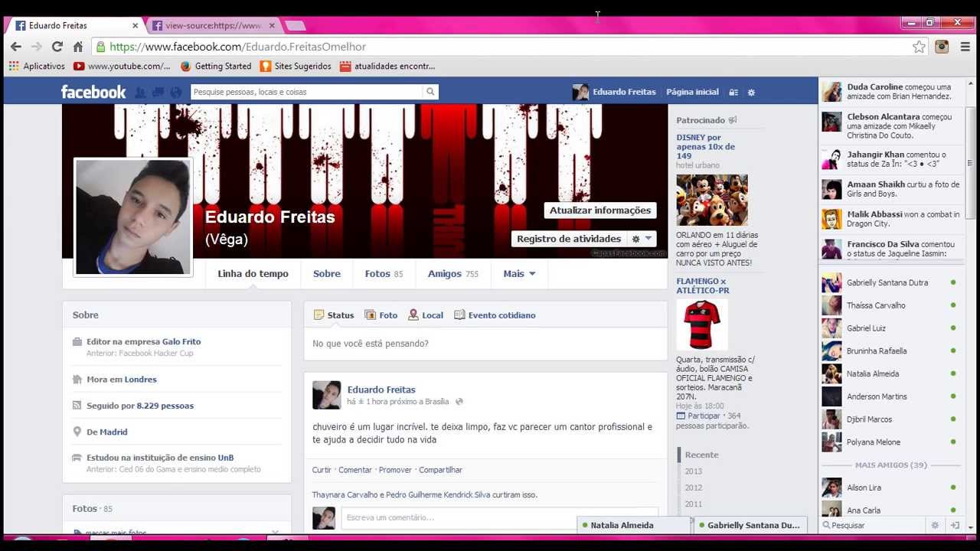Screen dimensions: 980x551
Task: Click the search magnifier button
Action: point(430,92)
